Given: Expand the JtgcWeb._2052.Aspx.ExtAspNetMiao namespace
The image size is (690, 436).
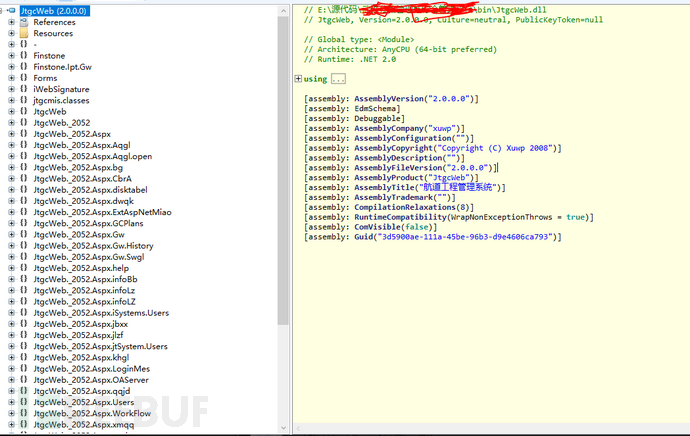Looking at the screenshot, I should point(11,212).
